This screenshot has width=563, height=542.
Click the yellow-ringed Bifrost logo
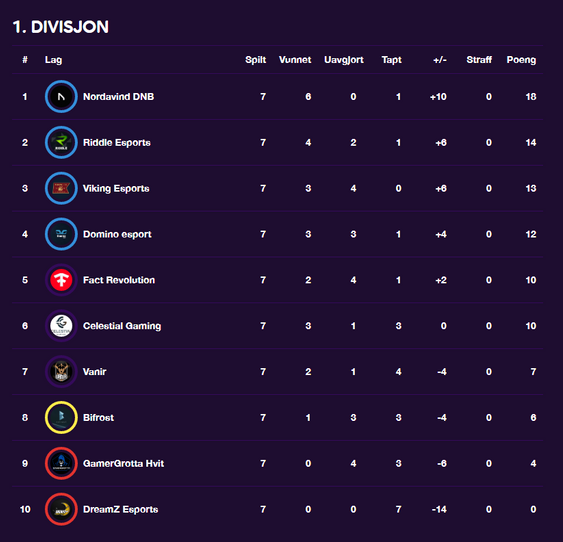pos(61,417)
